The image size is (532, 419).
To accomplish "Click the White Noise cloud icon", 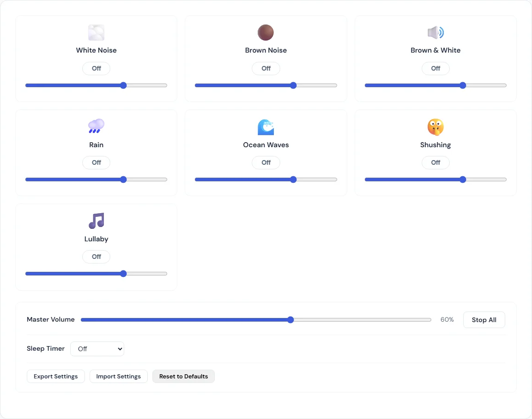I will coord(96,32).
